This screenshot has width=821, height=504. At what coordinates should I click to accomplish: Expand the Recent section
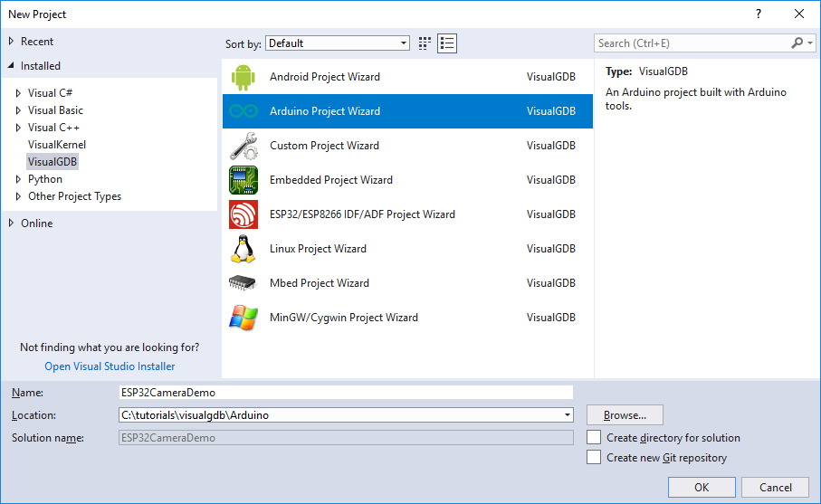pyautogui.click(x=11, y=41)
